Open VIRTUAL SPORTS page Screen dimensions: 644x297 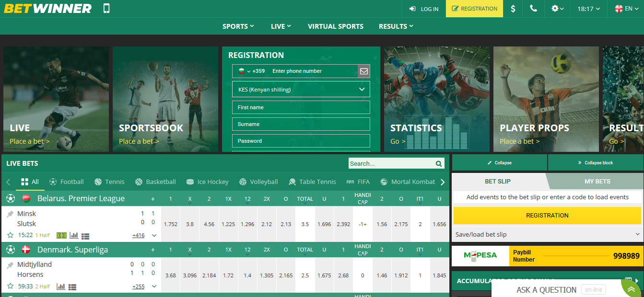click(x=336, y=26)
